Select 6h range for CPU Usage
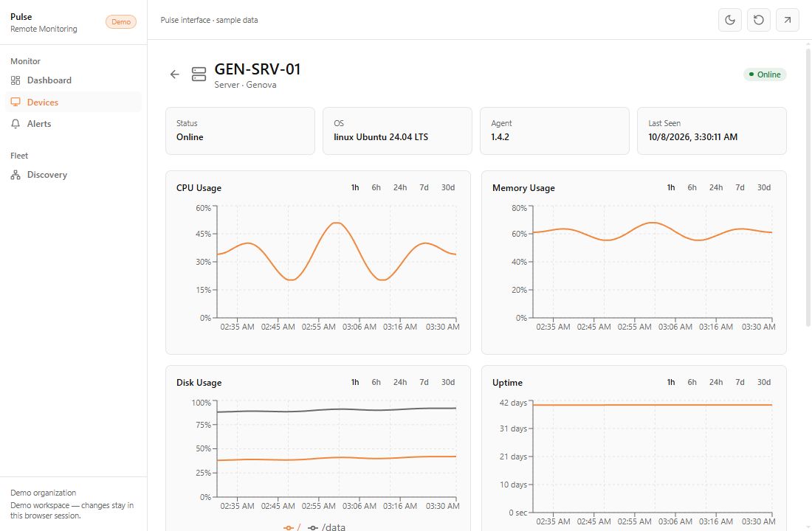This screenshot has height=531, width=812. [376, 187]
